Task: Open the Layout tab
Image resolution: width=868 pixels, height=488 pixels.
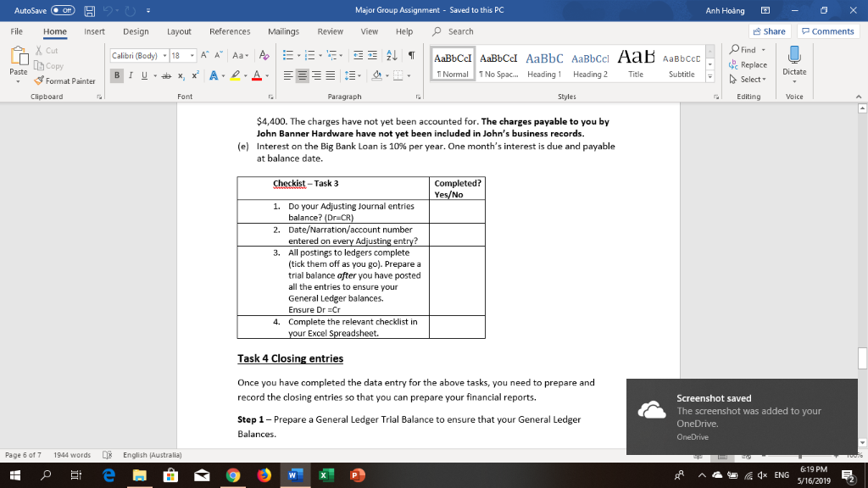Action: pos(179,31)
